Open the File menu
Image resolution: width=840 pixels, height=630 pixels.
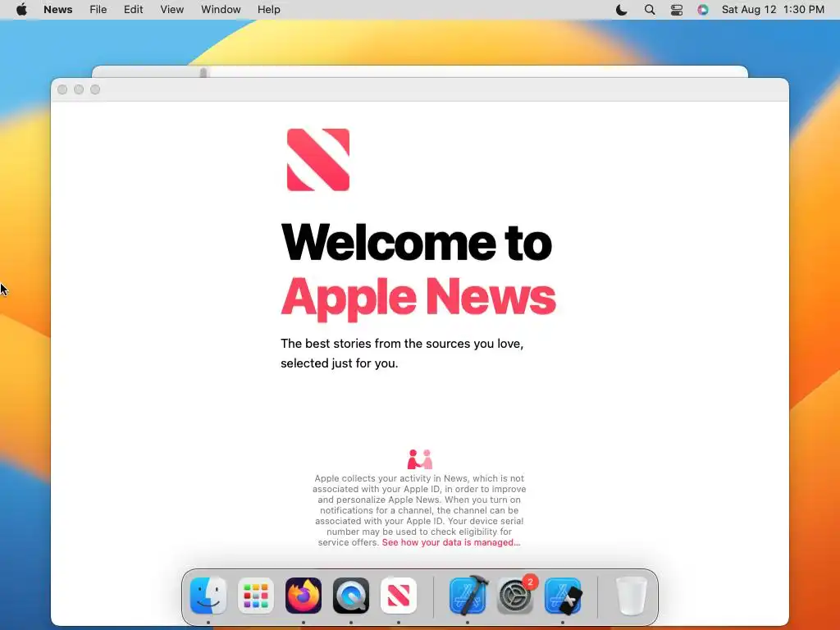[x=98, y=10]
